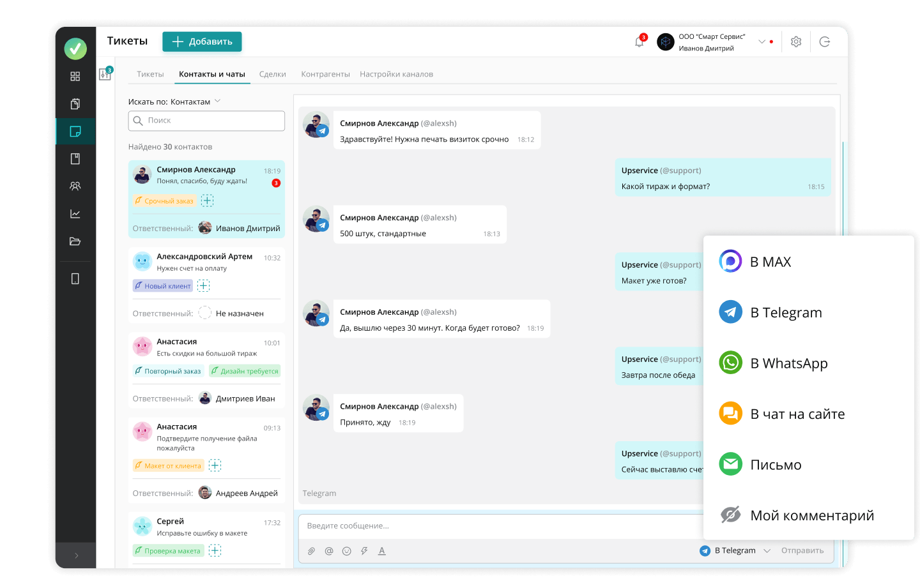920x588 pixels.
Task: Click the notification bell icon
Action: pos(639,42)
